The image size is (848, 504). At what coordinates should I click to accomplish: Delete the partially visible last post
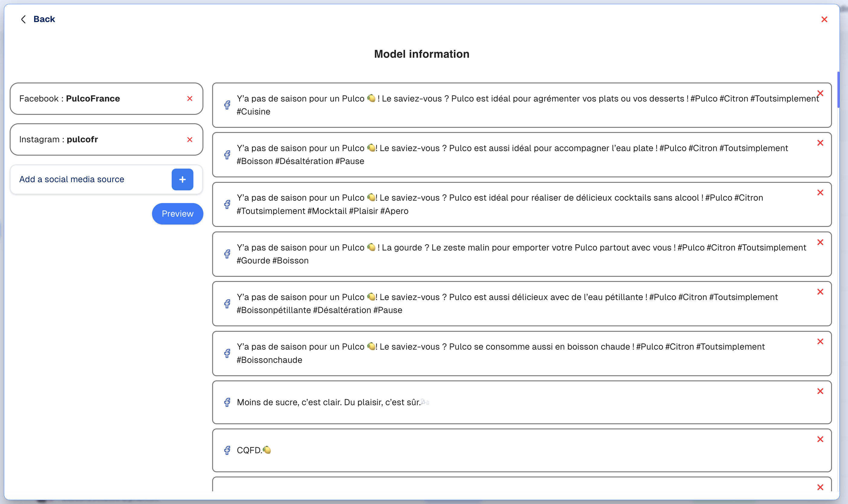[x=820, y=487]
